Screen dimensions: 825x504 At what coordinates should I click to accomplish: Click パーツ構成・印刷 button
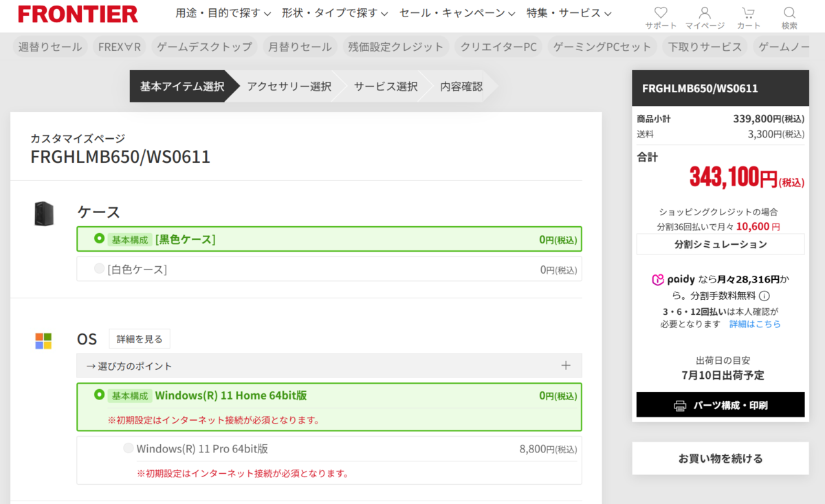pyautogui.click(x=720, y=405)
